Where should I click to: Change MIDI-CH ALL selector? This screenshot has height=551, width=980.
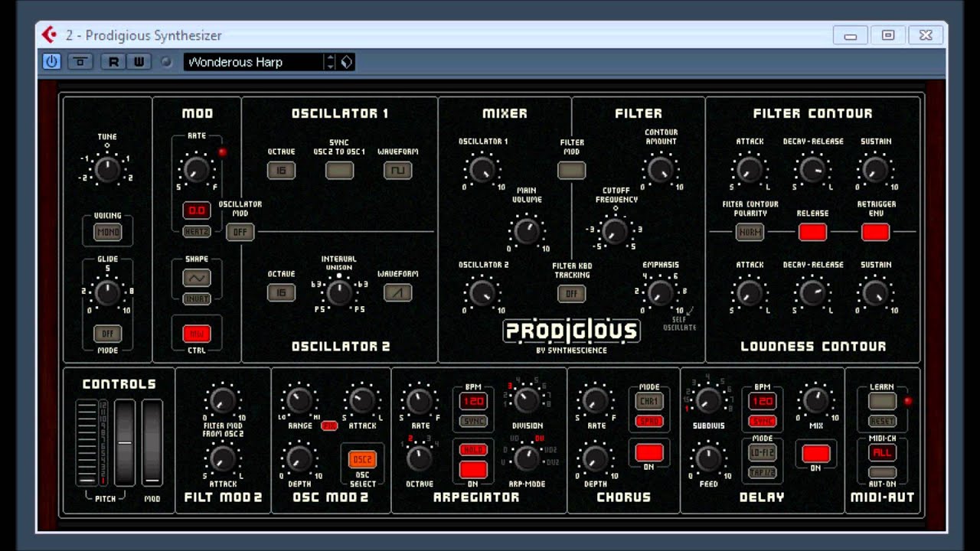(882, 452)
